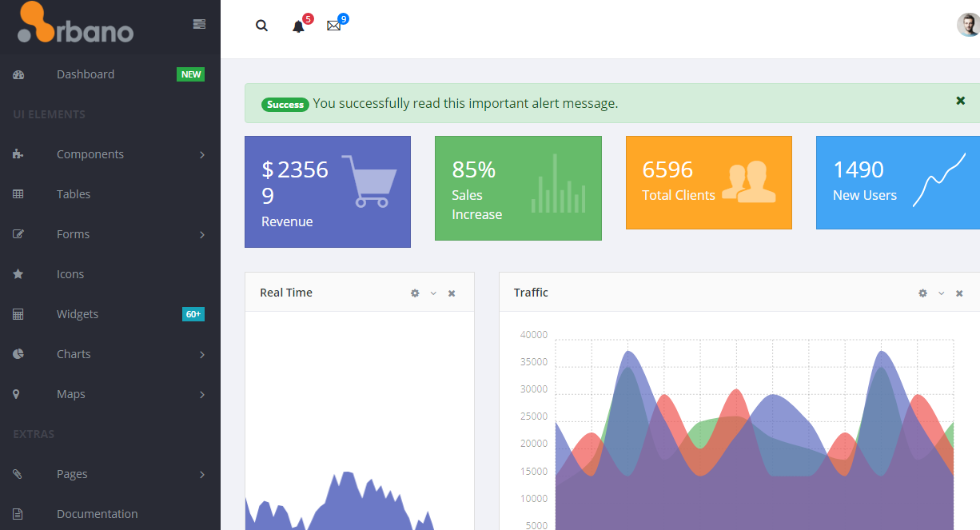Dismiss the Success alert message
980x530 pixels.
click(959, 102)
